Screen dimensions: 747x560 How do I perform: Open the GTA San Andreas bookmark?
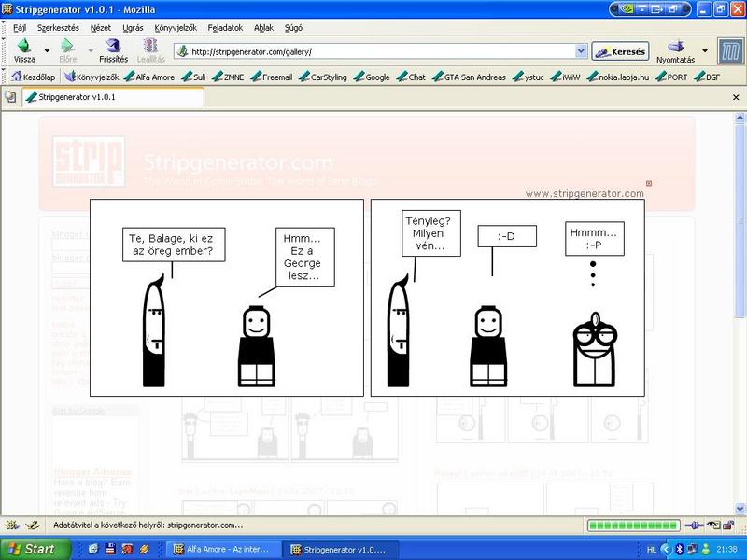point(470,77)
